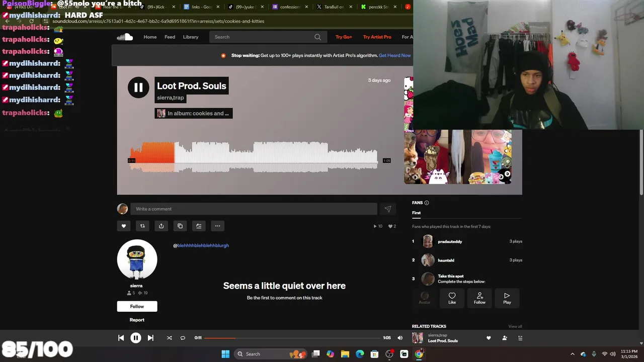Select the First fans tab
This screenshot has width=644, height=362.
tap(416, 213)
